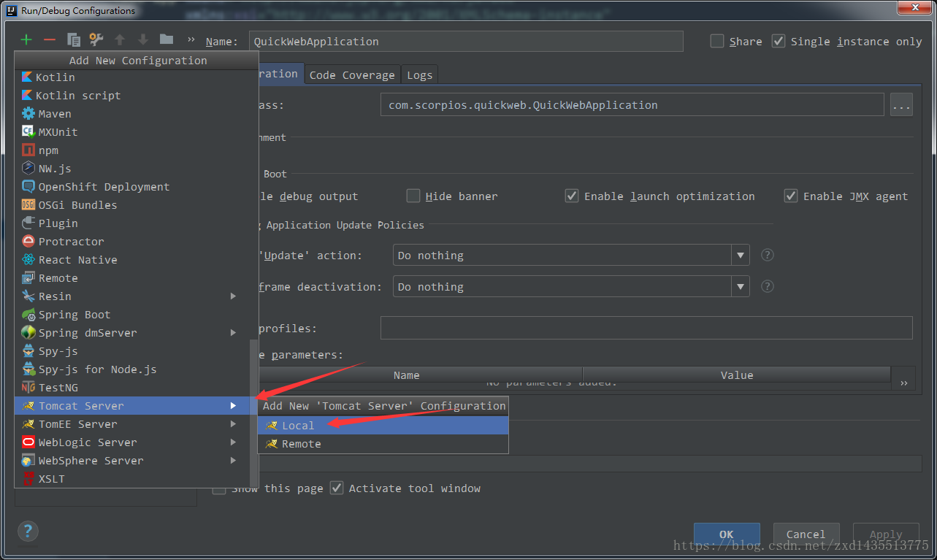This screenshot has width=937, height=560.
Task: Click the WebLogic Server icon
Action: [x=28, y=442]
